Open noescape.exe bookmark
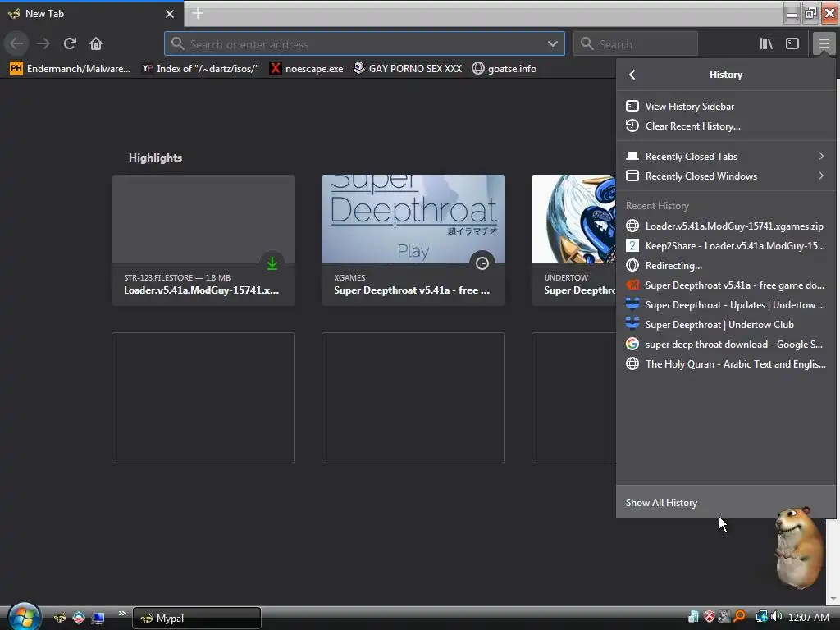The width and height of the screenshot is (840, 630). [x=307, y=69]
